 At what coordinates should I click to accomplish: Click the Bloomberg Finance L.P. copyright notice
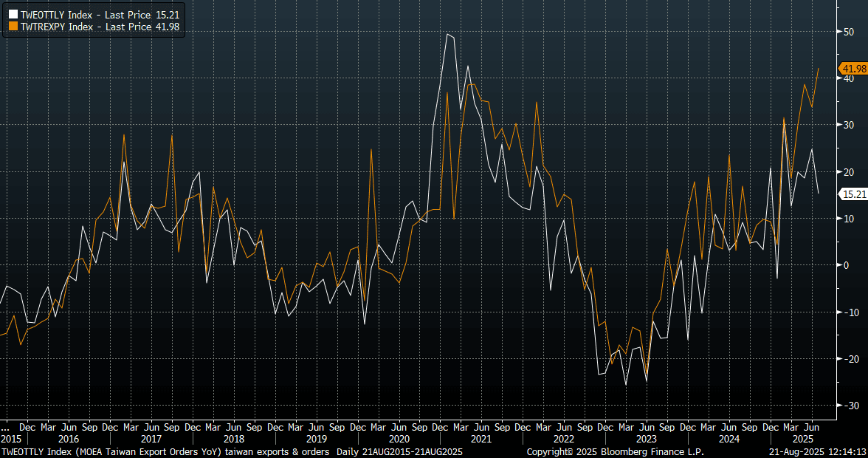pos(615,451)
